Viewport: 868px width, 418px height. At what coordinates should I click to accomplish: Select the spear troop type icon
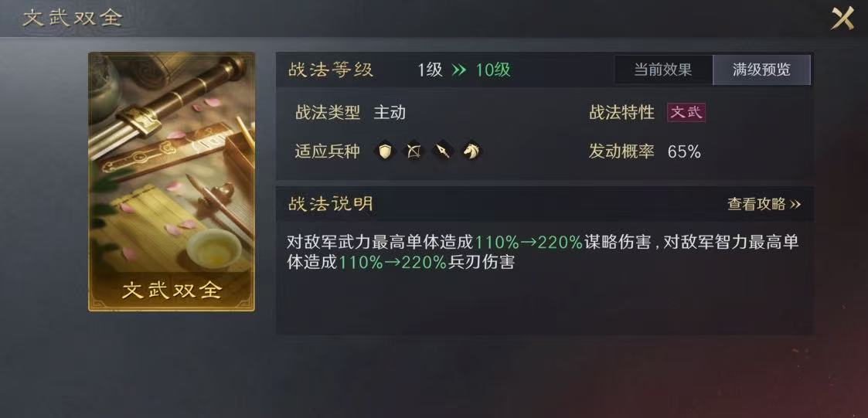[x=442, y=151]
